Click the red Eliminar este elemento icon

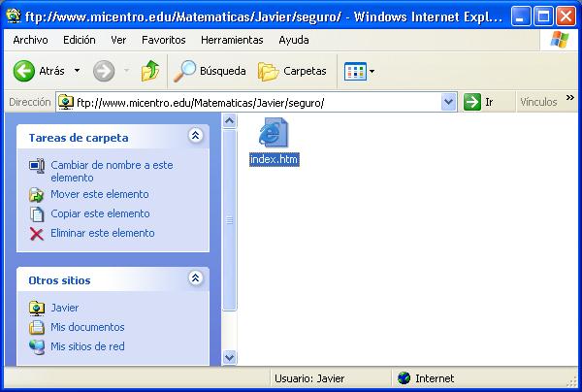coord(37,233)
